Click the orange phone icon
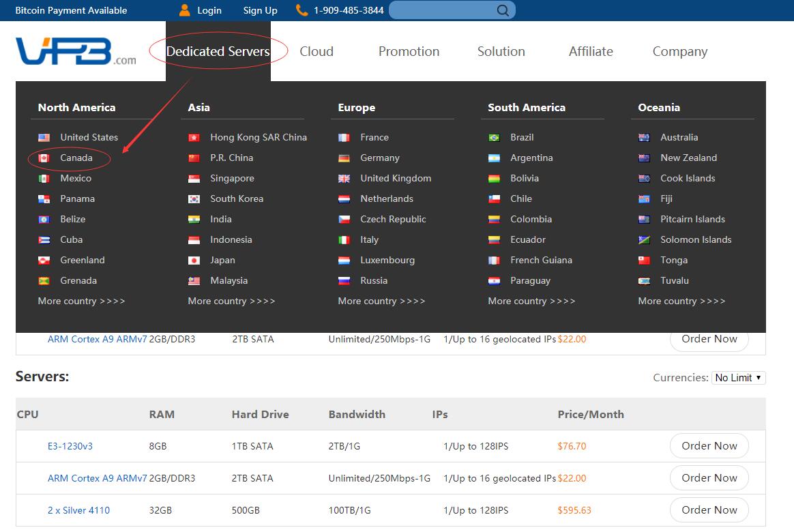This screenshot has height=532, width=794. pyautogui.click(x=302, y=10)
